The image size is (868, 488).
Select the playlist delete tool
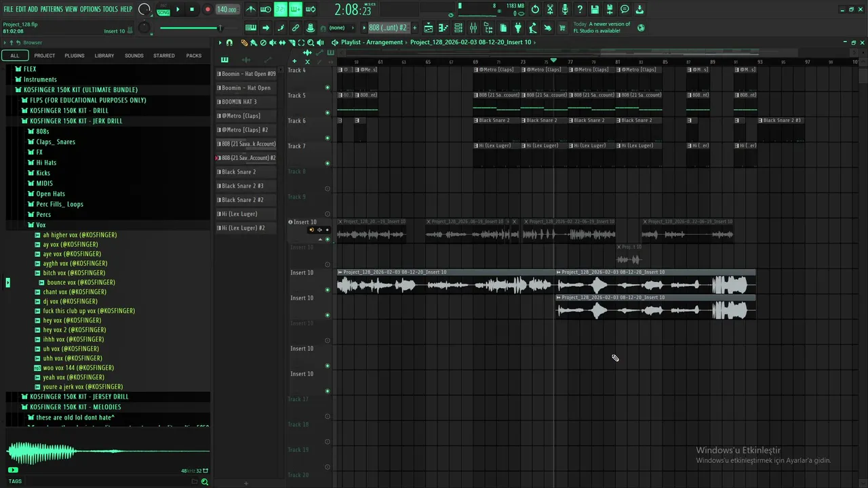click(263, 43)
